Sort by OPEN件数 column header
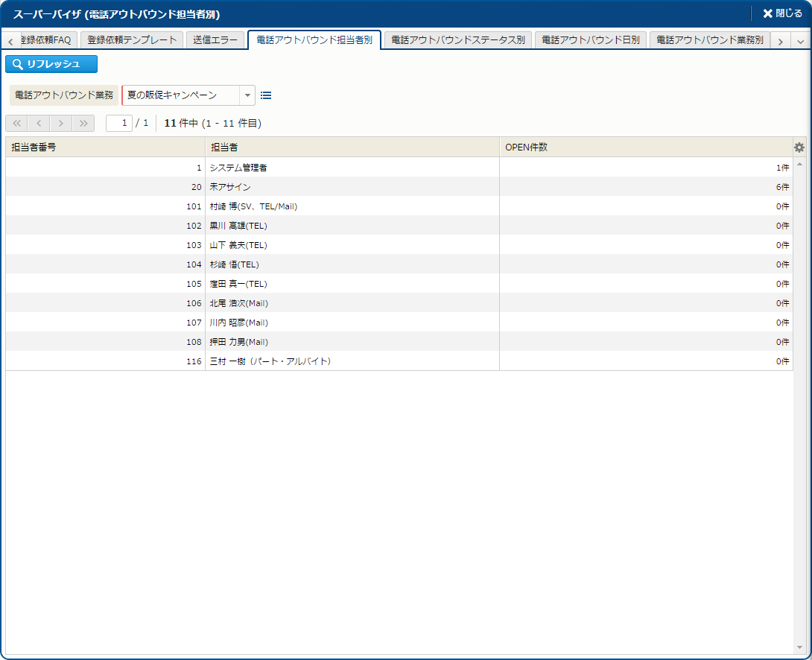The image size is (812, 660). pyautogui.click(x=645, y=147)
